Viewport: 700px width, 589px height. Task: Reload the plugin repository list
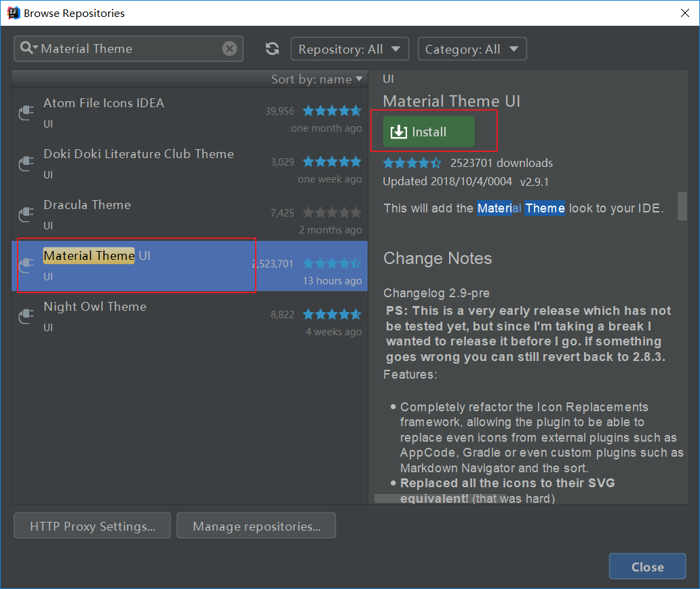click(272, 49)
